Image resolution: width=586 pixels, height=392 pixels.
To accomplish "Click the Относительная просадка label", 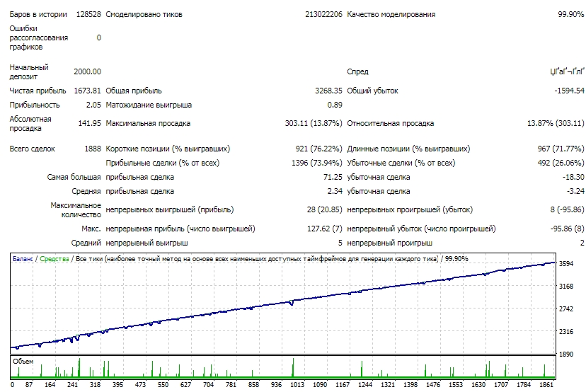I will coord(390,123).
